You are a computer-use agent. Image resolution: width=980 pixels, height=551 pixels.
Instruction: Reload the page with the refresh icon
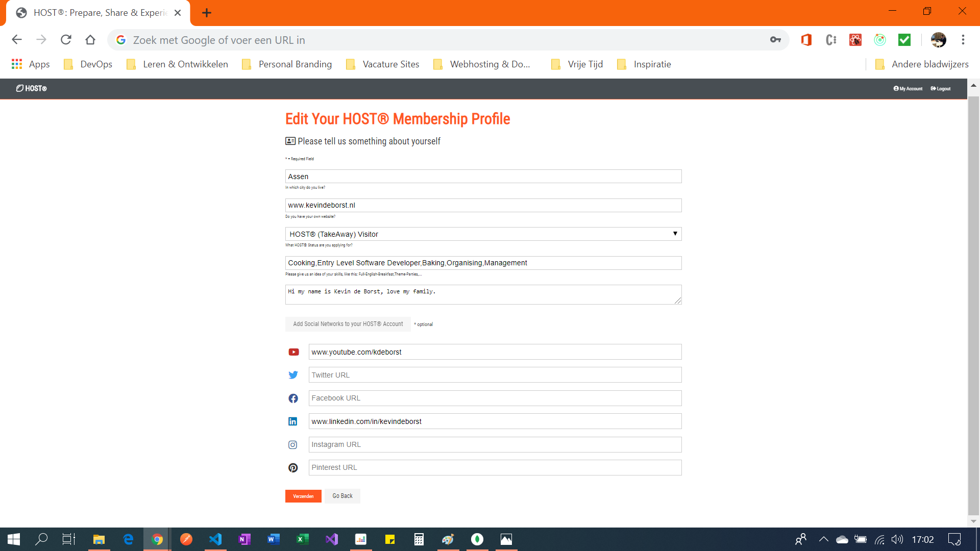(66, 40)
